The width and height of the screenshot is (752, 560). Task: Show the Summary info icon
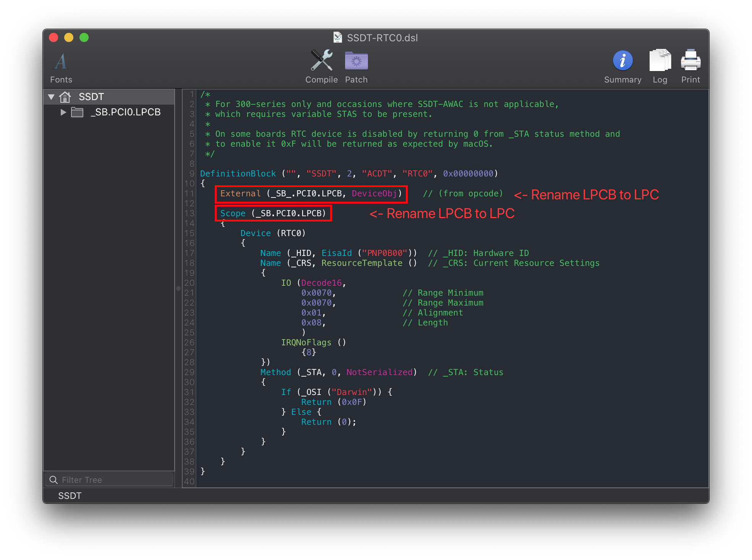pos(622,61)
